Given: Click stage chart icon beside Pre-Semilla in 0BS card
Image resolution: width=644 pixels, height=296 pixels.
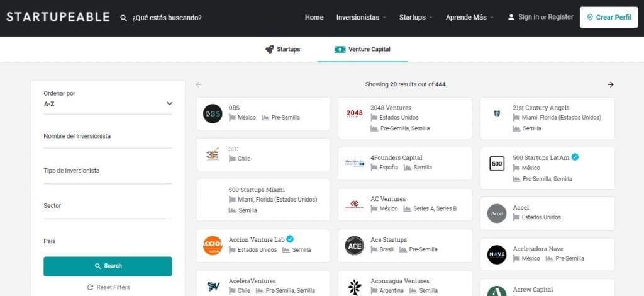Looking at the screenshot, I should coord(265,118).
